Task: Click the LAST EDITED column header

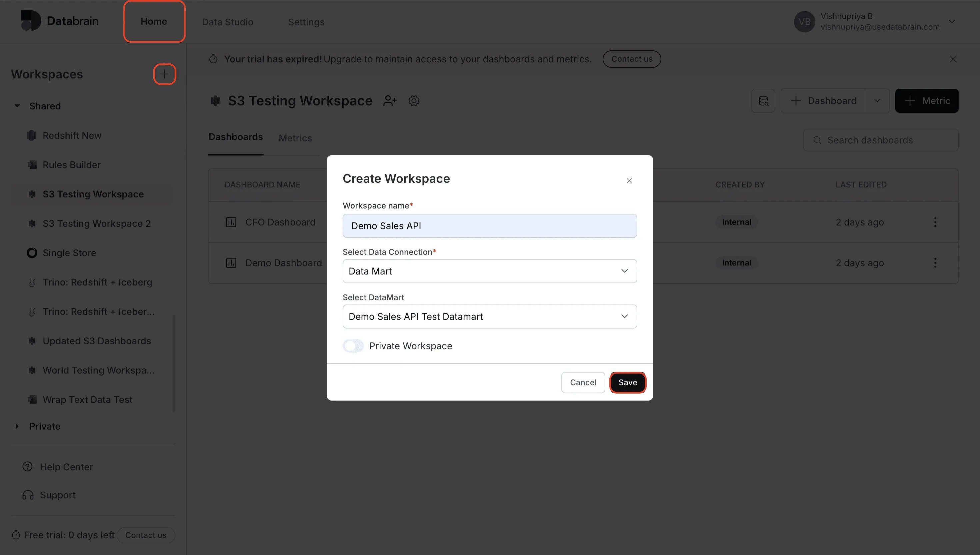Action: [861, 184]
